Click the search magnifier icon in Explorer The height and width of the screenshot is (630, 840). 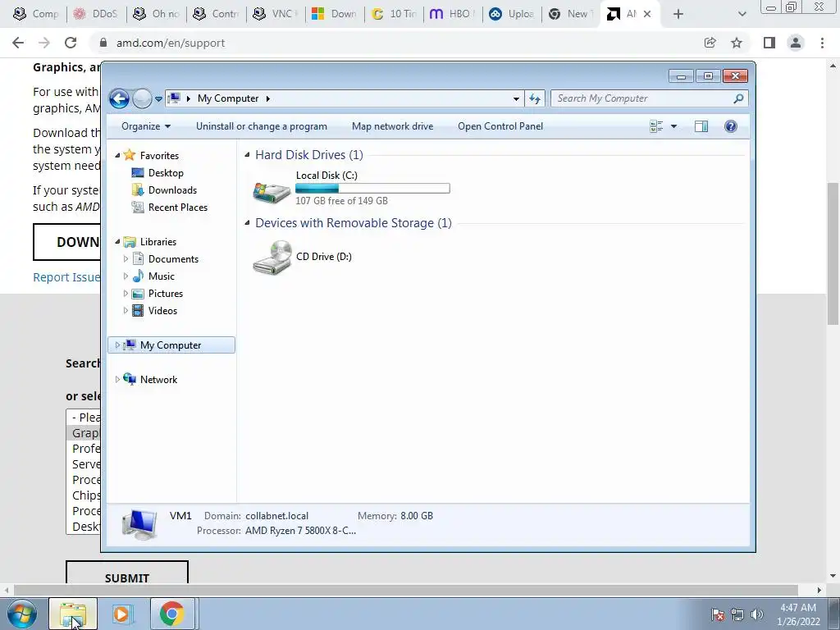pyautogui.click(x=739, y=98)
